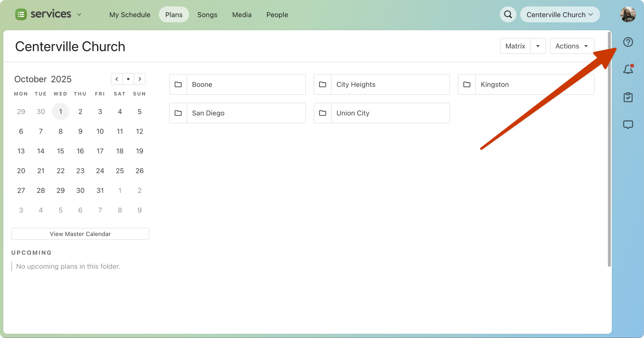Click the Union City folder icon

(322, 113)
